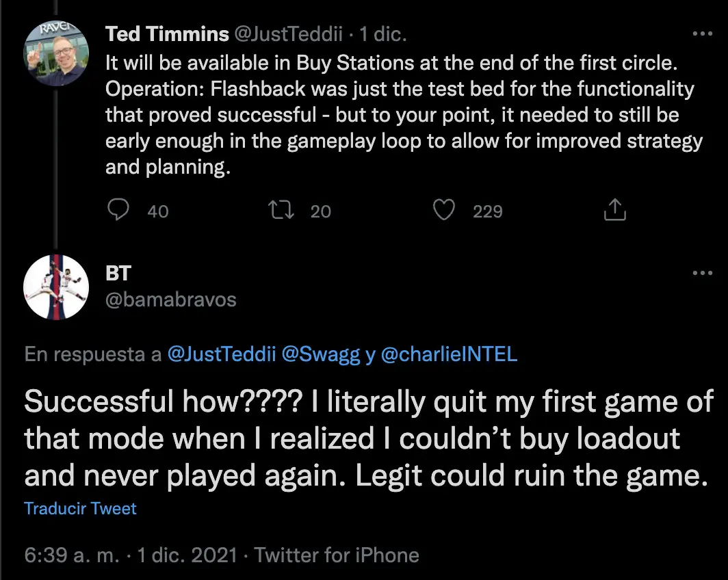Image resolution: width=728 pixels, height=580 pixels.
Task: Click Traducir Tweet to translate
Action: (80, 509)
